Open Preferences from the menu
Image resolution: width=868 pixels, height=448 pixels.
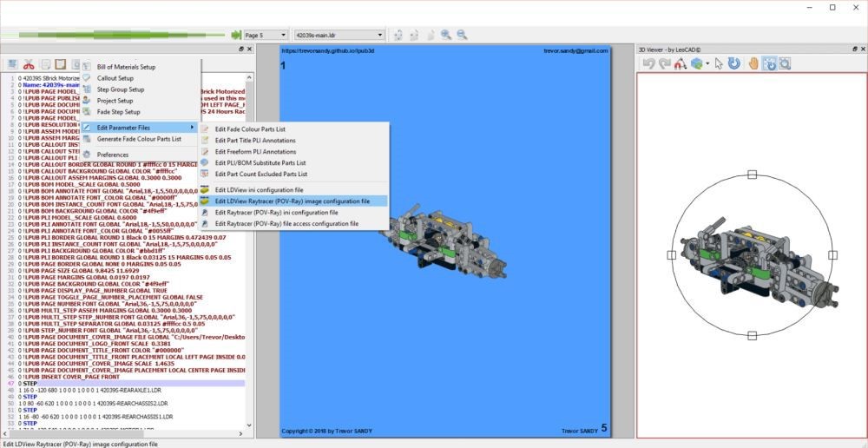click(x=112, y=155)
